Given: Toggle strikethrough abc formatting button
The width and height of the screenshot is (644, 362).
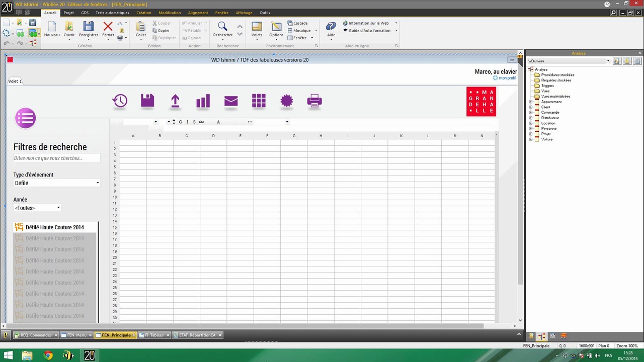Looking at the screenshot, I should click(x=202, y=122).
